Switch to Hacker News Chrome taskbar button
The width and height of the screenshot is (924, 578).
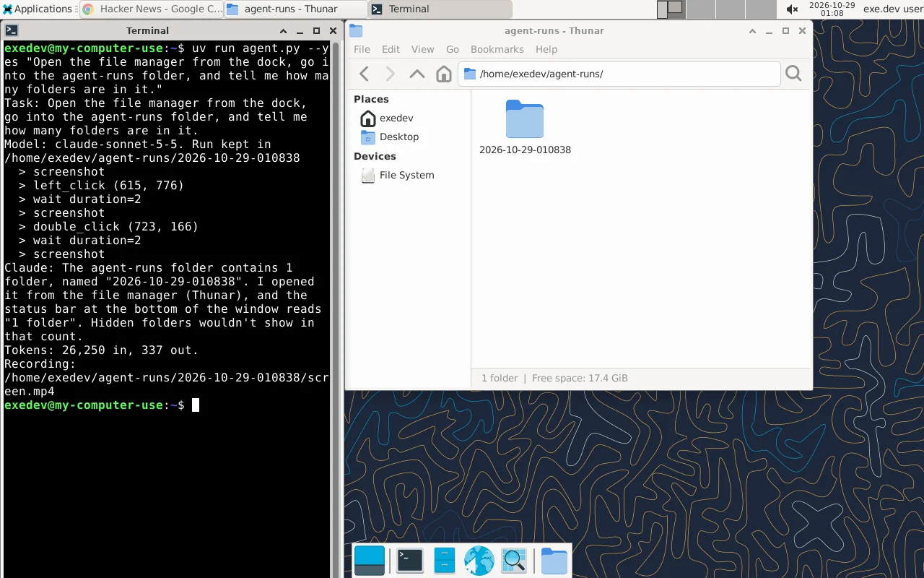pos(152,9)
